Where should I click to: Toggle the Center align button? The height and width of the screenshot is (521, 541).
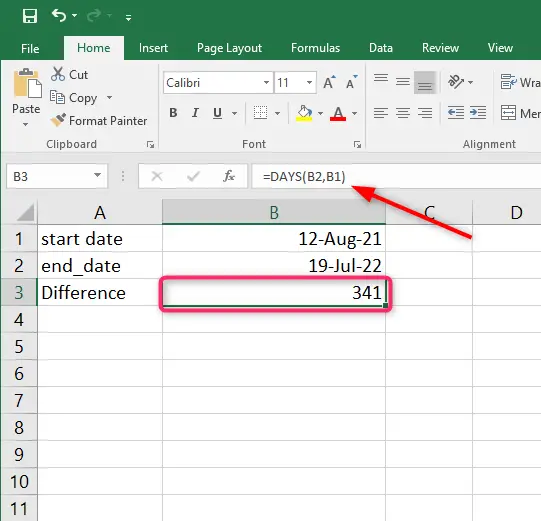(403, 113)
